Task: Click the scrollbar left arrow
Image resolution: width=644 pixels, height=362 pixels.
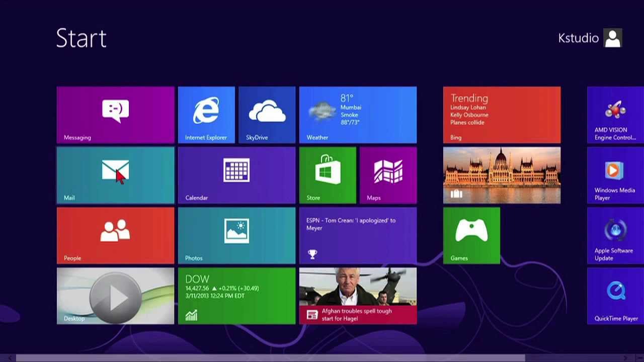Action: 9,358
